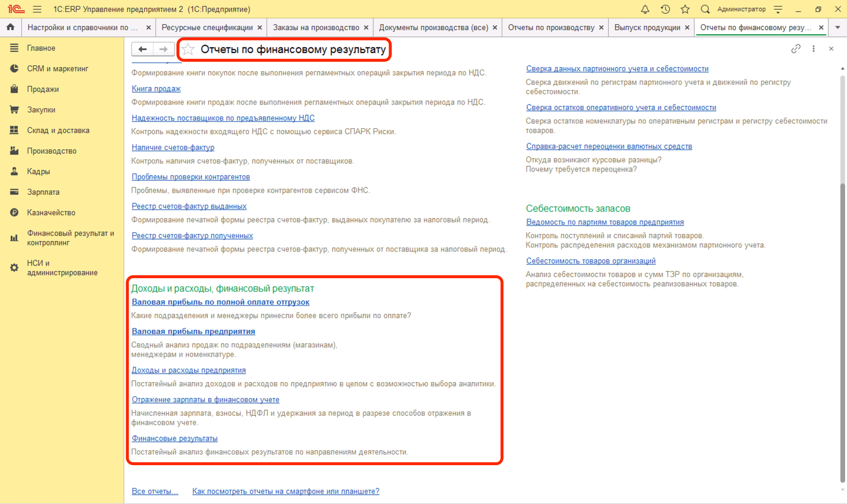Expand the open tabs list arrow
Viewport: 847px width, 504px height.
837,27
